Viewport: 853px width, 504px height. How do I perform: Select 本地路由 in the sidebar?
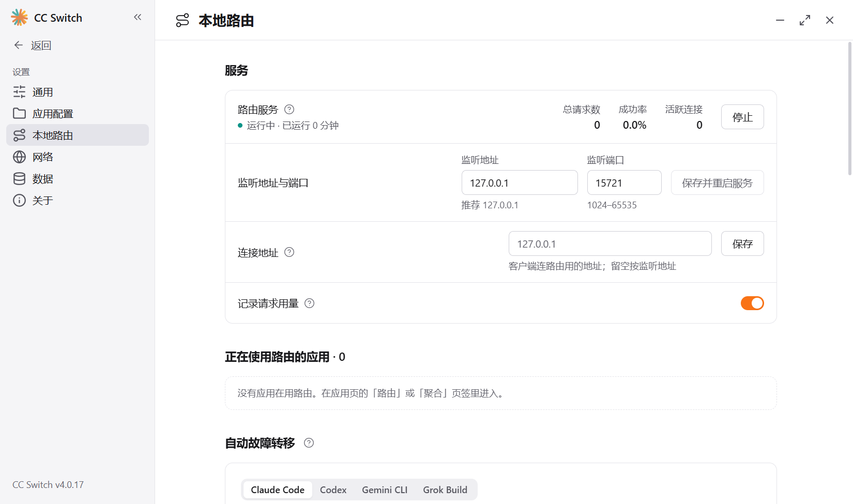point(78,135)
